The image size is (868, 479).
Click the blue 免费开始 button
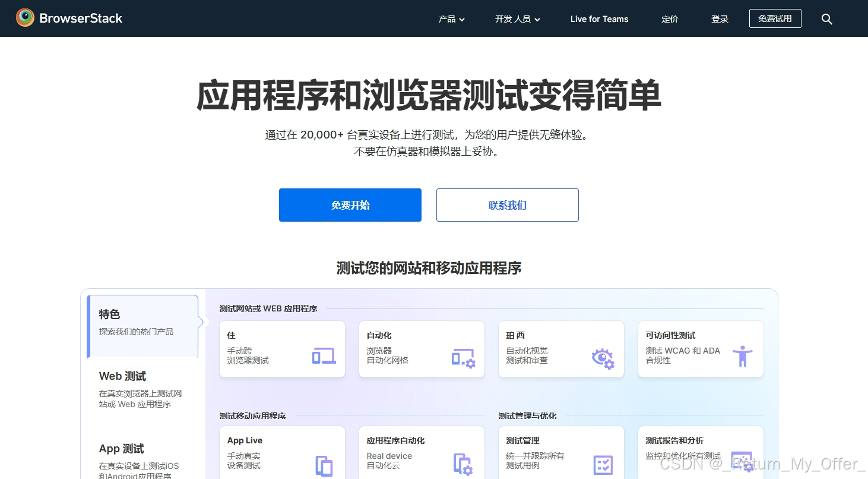pos(350,205)
